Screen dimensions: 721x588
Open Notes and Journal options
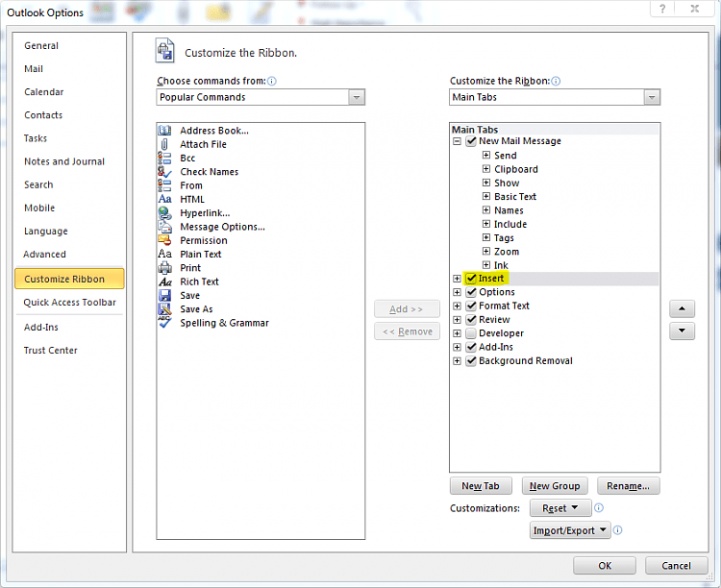point(64,161)
